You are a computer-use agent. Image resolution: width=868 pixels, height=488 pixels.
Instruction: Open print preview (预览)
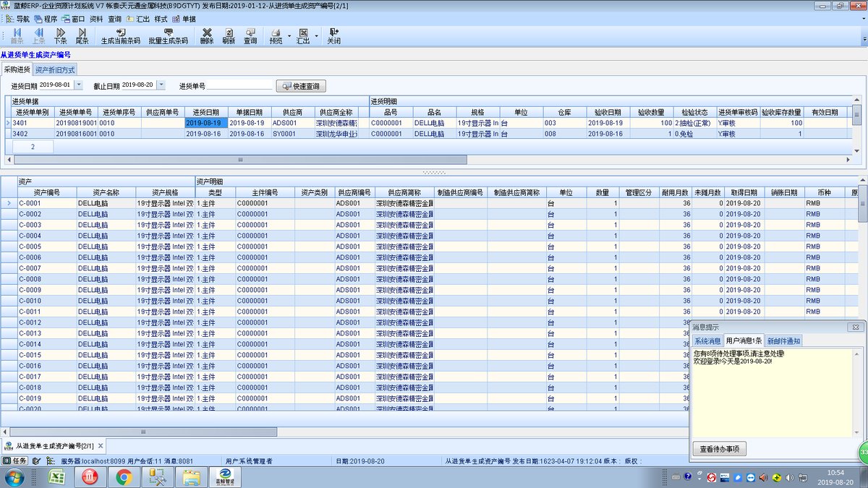276,36
